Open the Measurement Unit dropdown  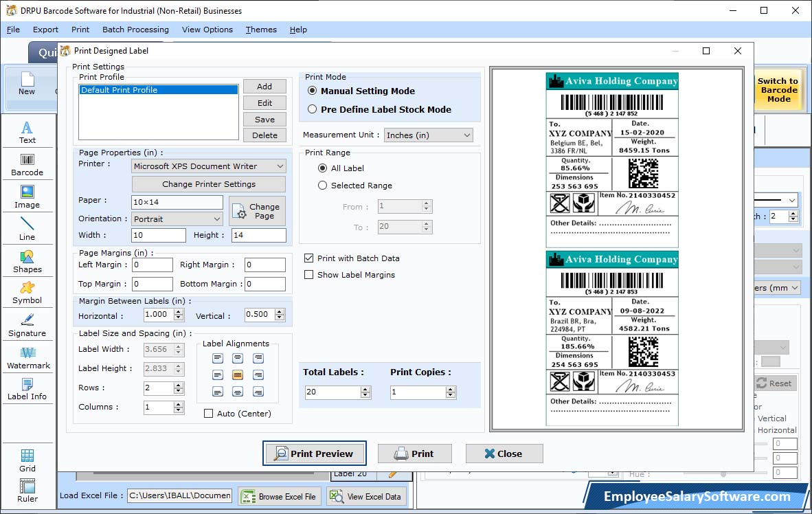(x=428, y=135)
